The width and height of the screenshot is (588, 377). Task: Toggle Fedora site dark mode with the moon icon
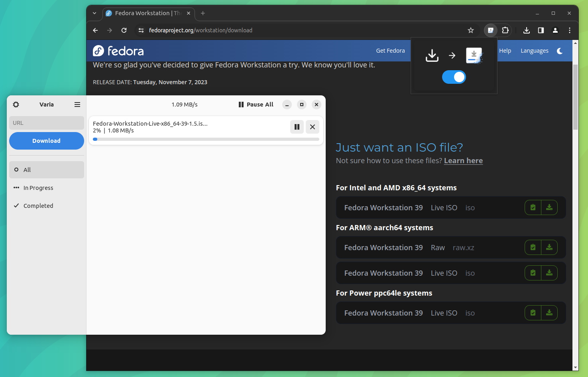click(x=560, y=51)
